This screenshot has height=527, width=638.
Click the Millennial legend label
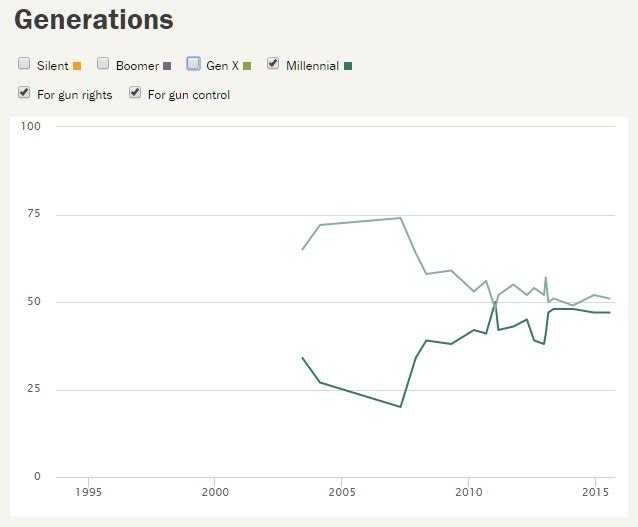[x=312, y=66]
